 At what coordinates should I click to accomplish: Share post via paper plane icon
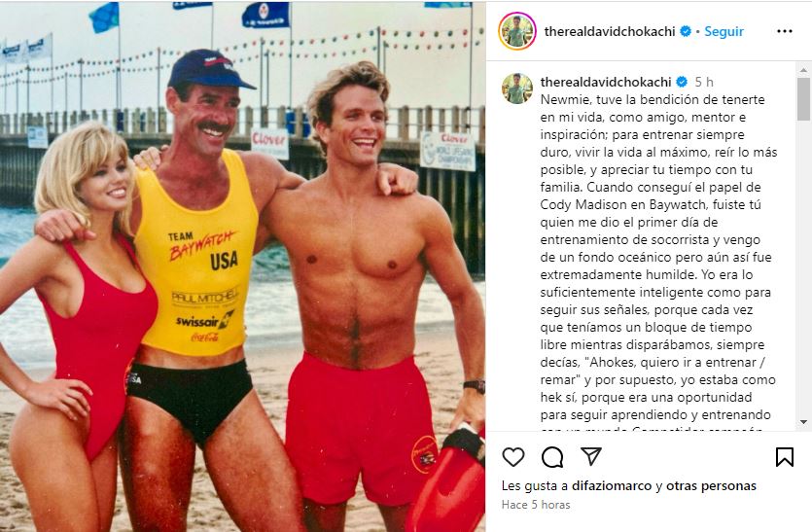(591, 456)
